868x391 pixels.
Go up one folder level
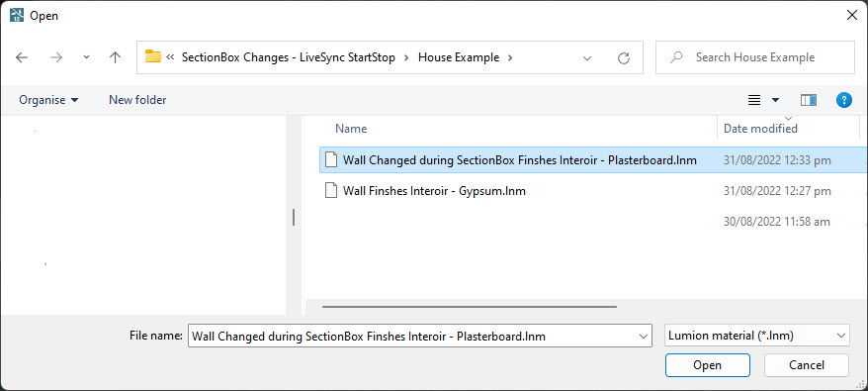(x=115, y=57)
